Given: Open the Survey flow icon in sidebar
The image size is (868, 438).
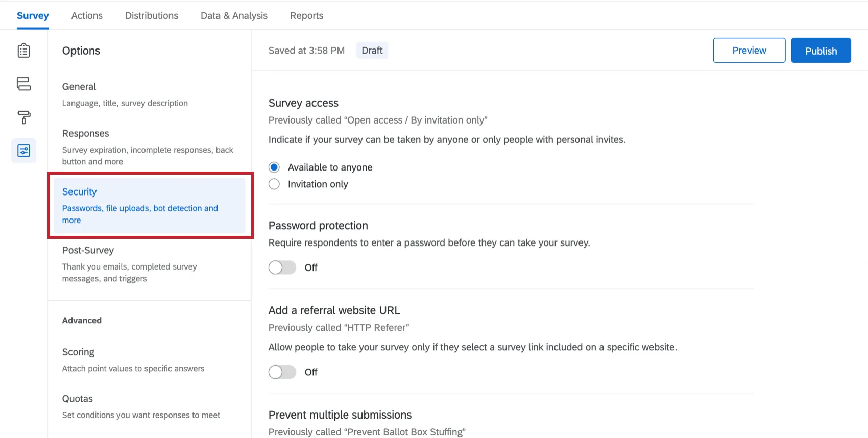Looking at the screenshot, I should pyautogui.click(x=23, y=84).
